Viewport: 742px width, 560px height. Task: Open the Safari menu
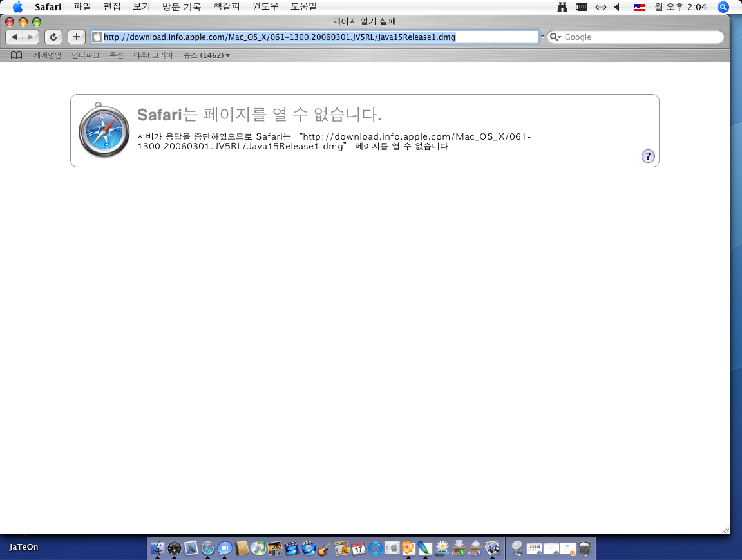(x=48, y=6)
